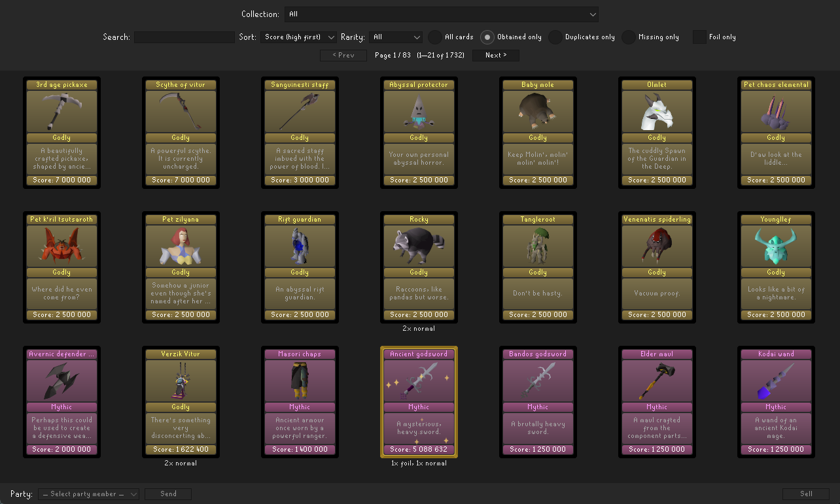Click the Masori chaps score 1 400 000
The width and height of the screenshot is (840, 504).
tap(300, 449)
